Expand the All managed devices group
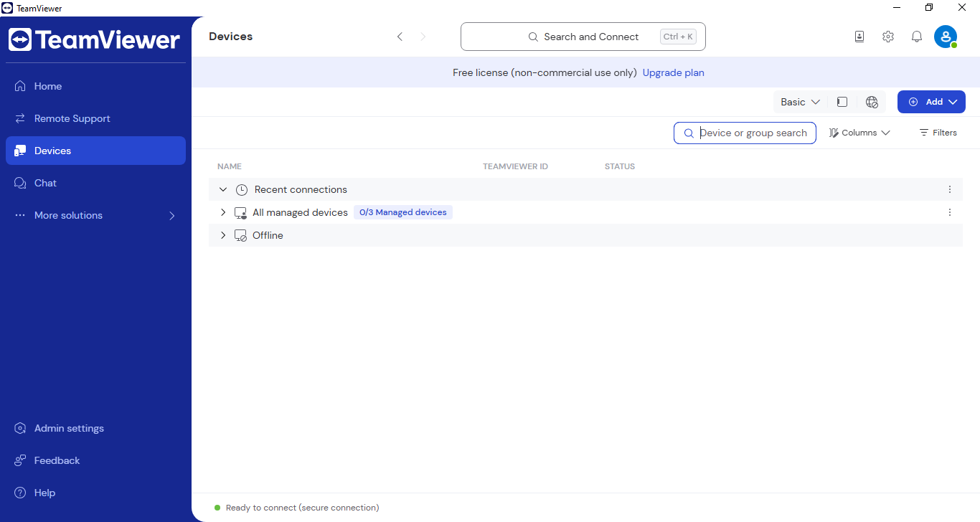This screenshot has width=980, height=522. (223, 212)
